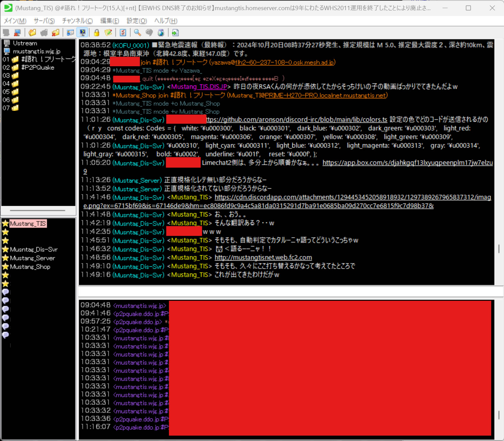Click the ID card profile toolbar icon
This screenshot has width=504, height=441.
tap(70, 32)
